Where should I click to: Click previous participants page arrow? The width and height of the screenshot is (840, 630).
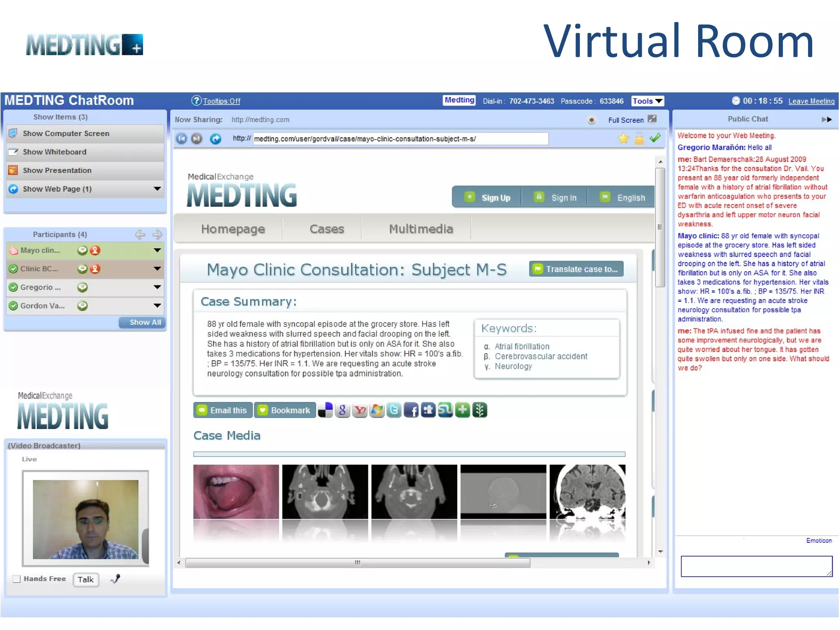(140, 235)
